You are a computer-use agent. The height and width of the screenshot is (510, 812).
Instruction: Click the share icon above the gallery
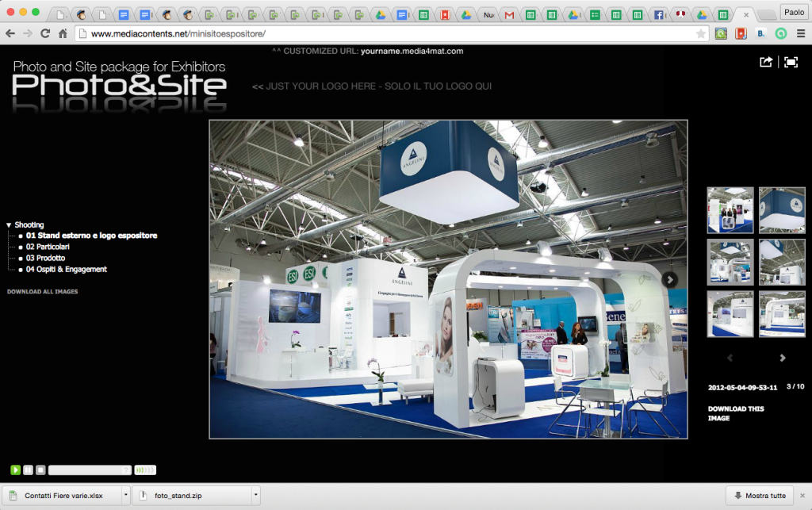[766, 63]
